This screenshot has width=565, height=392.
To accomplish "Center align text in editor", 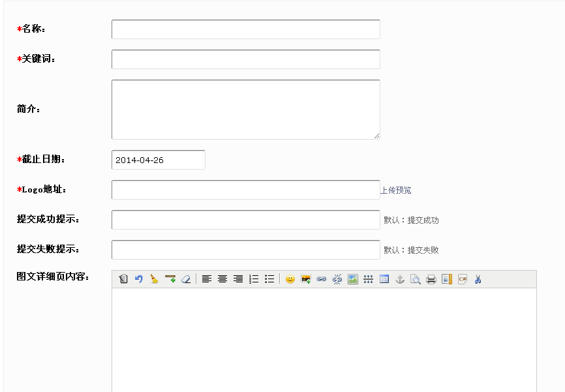I will (222, 279).
